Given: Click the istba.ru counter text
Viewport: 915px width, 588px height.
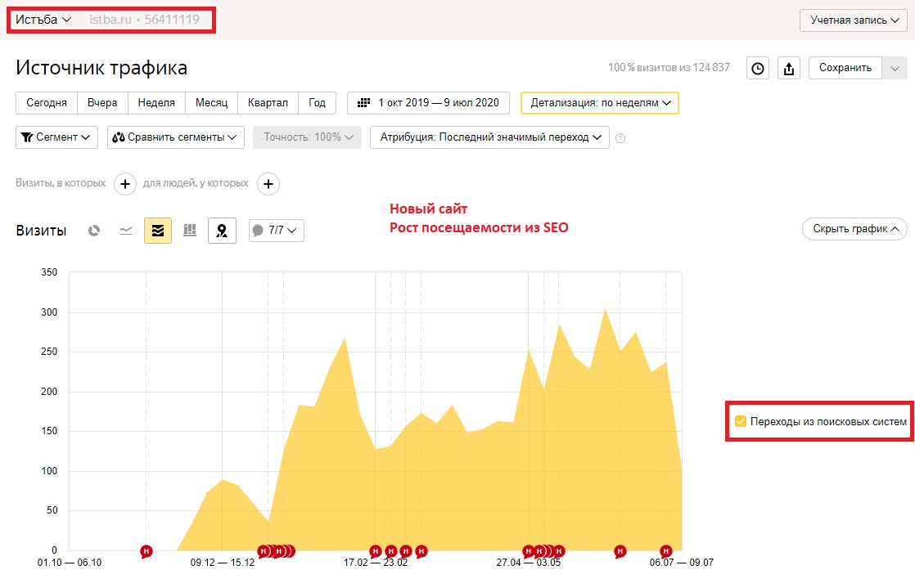Looking at the screenshot, I should coord(110,20).
